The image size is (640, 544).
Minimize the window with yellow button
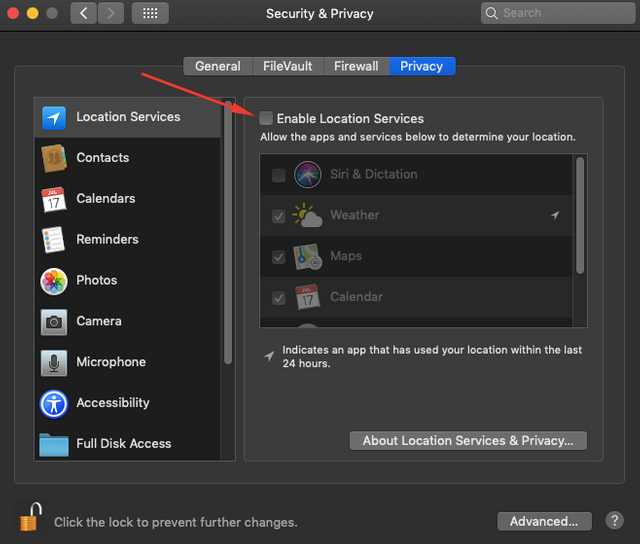click(33, 13)
